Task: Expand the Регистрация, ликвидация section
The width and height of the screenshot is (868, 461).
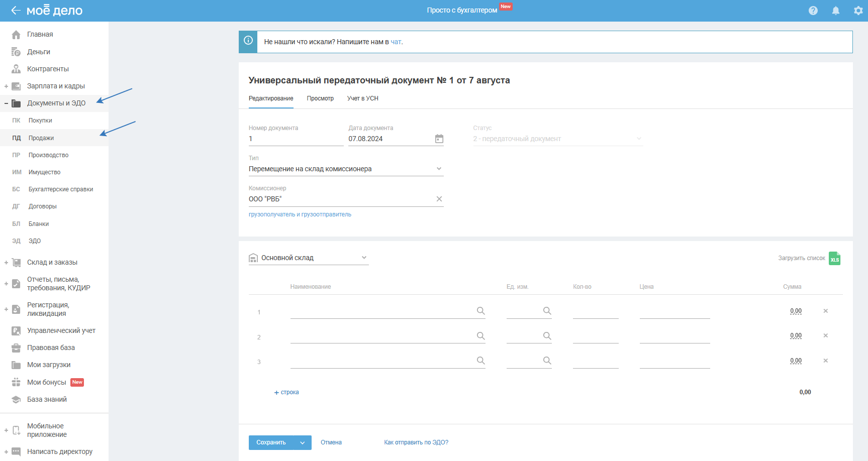Action: (6, 309)
